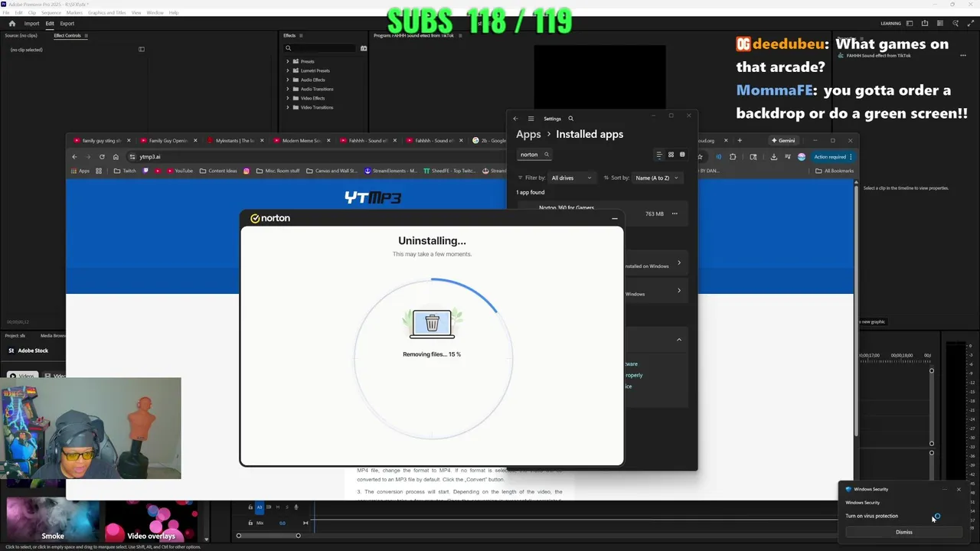Open Chrome downloads icon
The image size is (980, 551).
(x=773, y=157)
